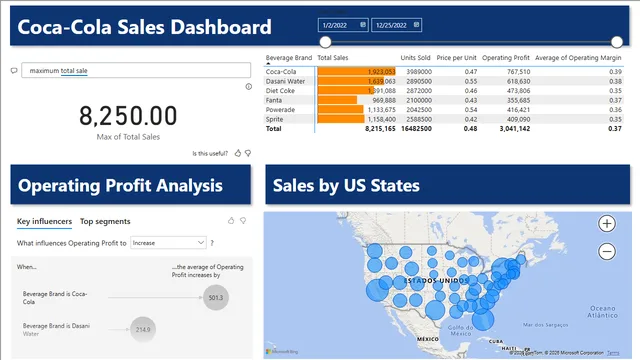This screenshot has height=360, width=640.
Task: Sort by the Price per Unit column header
Action: point(456,58)
